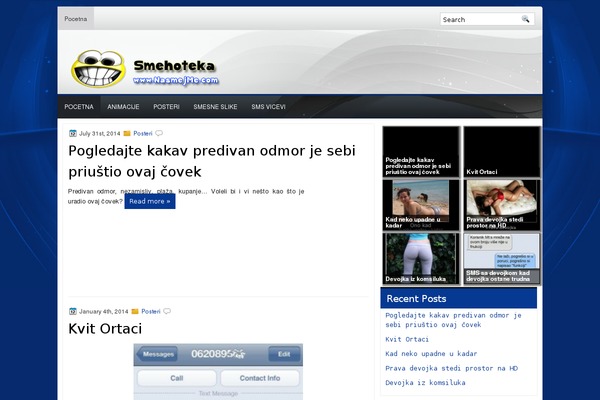This screenshot has width=600, height=400.
Task: Click the Smehoteka smiley logo
Action: tap(98, 69)
